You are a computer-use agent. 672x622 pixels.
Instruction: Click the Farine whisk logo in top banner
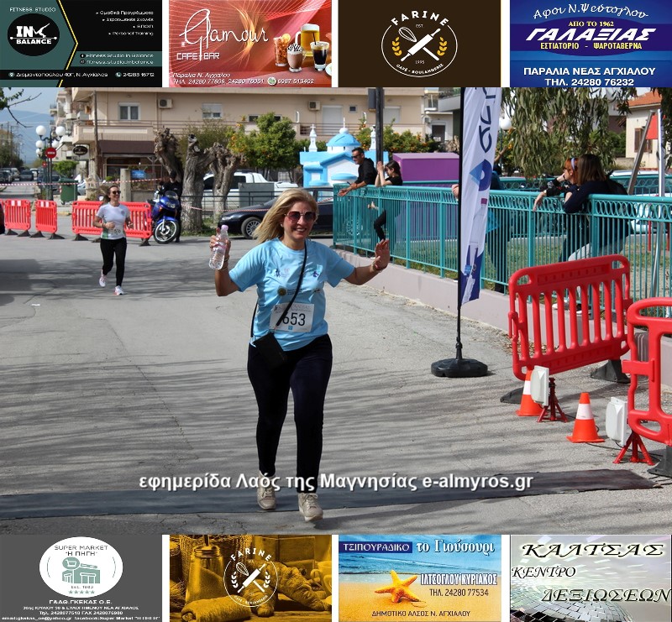click(419, 44)
